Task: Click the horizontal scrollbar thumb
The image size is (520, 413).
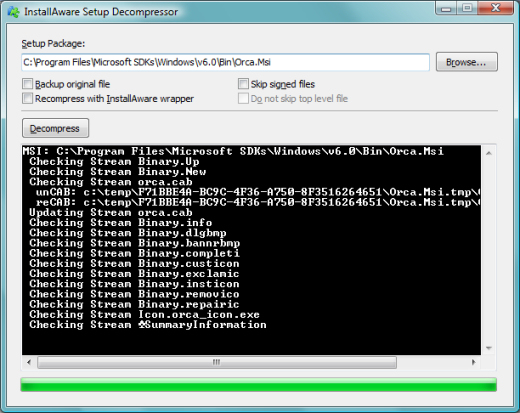Action: tap(217, 362)
